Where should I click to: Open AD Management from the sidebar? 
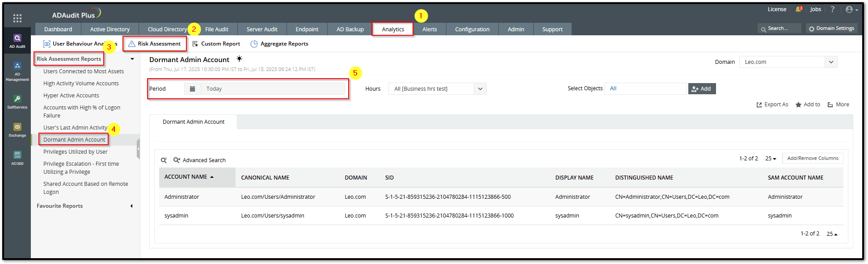(17, 71)
